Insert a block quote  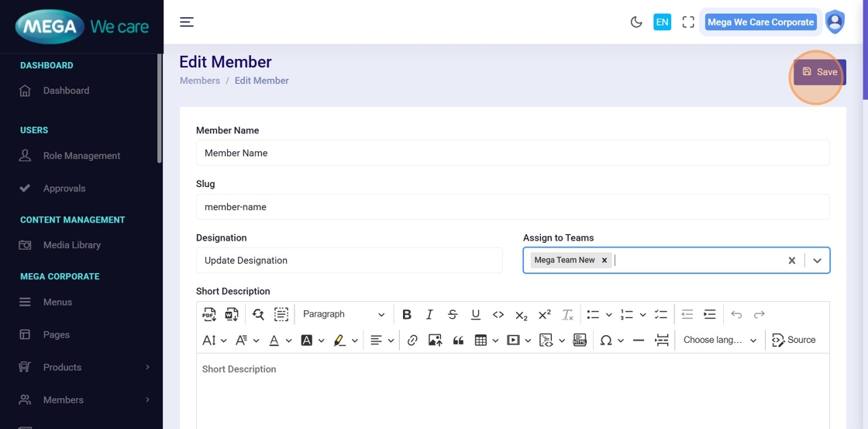(x=458, y=340)
